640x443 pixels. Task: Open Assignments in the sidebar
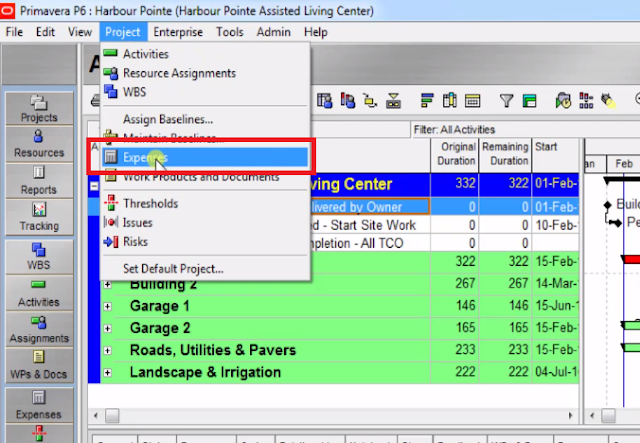pyautogui.click(x=39, y=329)
